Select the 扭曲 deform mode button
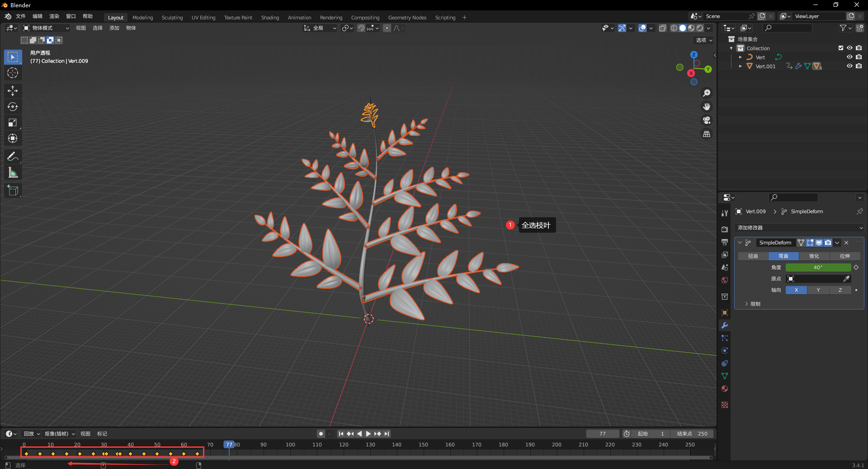 [x=753, y=256]
